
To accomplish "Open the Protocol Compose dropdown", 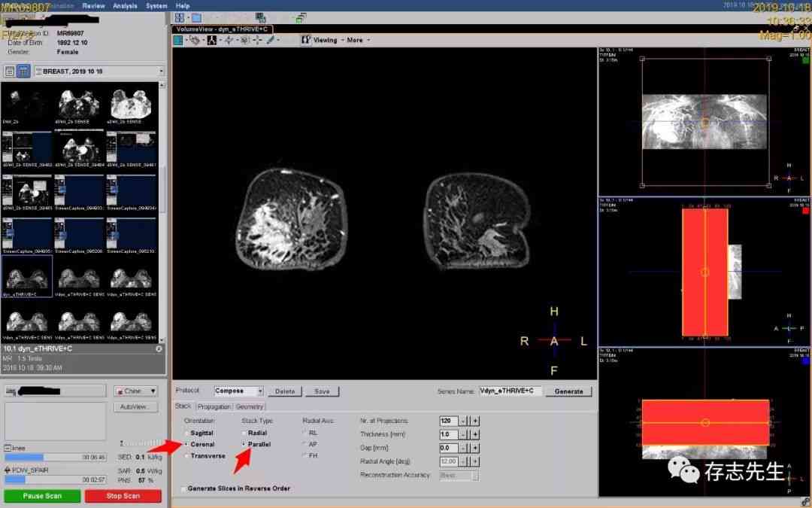I will click(239, 391).
